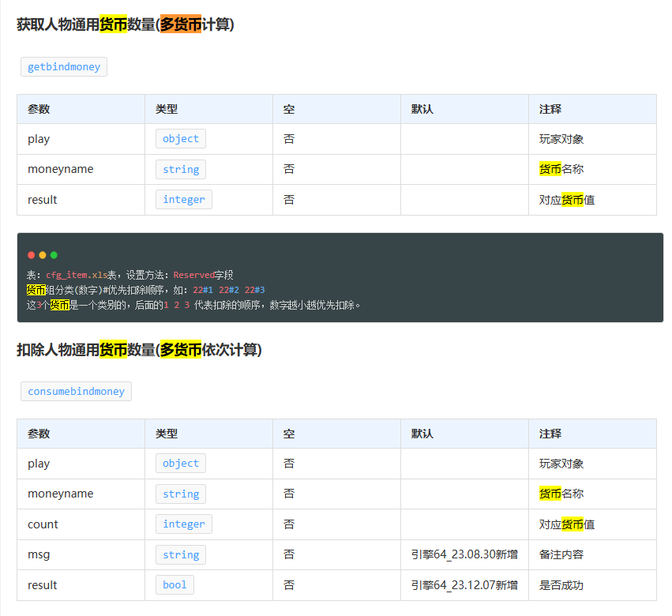This screenshot has width=672, height=616.
Task: Click object type badge in the consumebindmoney table
Action: pyautogui.click(x=181, y=464)
